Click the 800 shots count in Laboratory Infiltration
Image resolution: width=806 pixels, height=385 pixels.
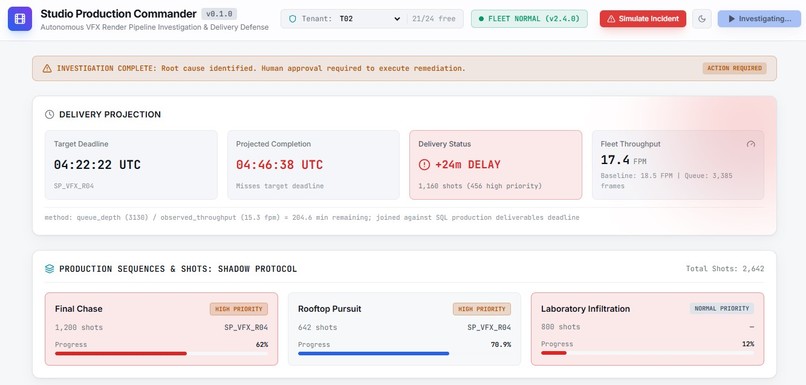(x=561, y=327)
